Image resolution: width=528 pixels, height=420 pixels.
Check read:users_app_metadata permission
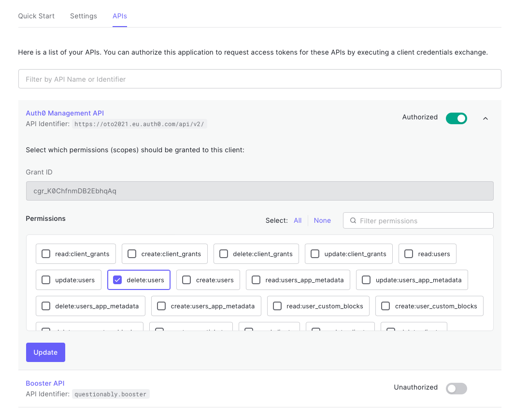coord(256,280)
